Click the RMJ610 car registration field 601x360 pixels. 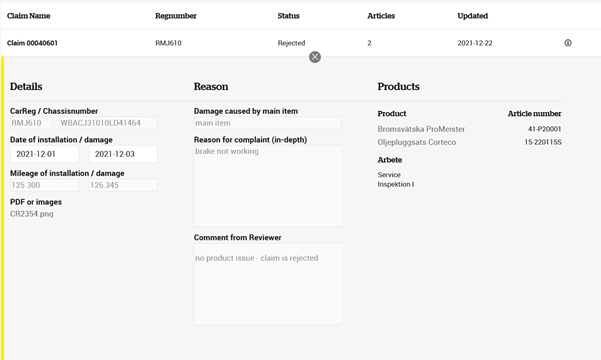coord(31,123)
